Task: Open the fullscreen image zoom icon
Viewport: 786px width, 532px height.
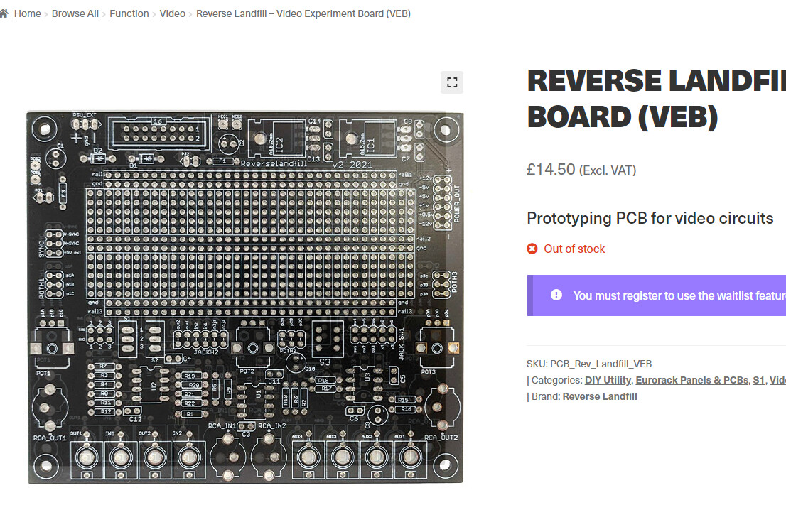Action: pos(452,82)
